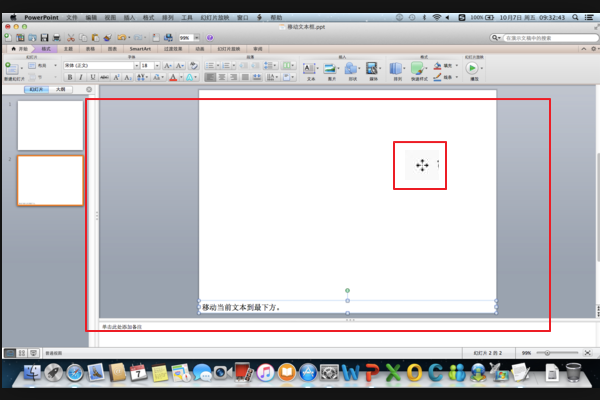
Task: Undo the last action with the orange arrow
Action: pyautogui.click(x=121, y=38)
